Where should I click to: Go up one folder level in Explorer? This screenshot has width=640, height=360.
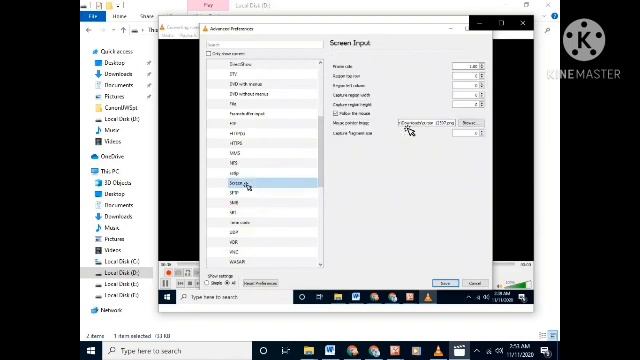pos(123,30)
